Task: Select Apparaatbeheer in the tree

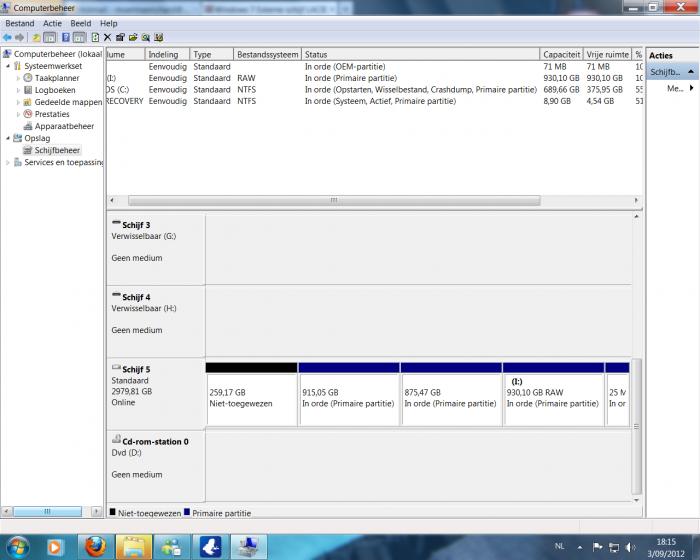Action: [64, 126]
